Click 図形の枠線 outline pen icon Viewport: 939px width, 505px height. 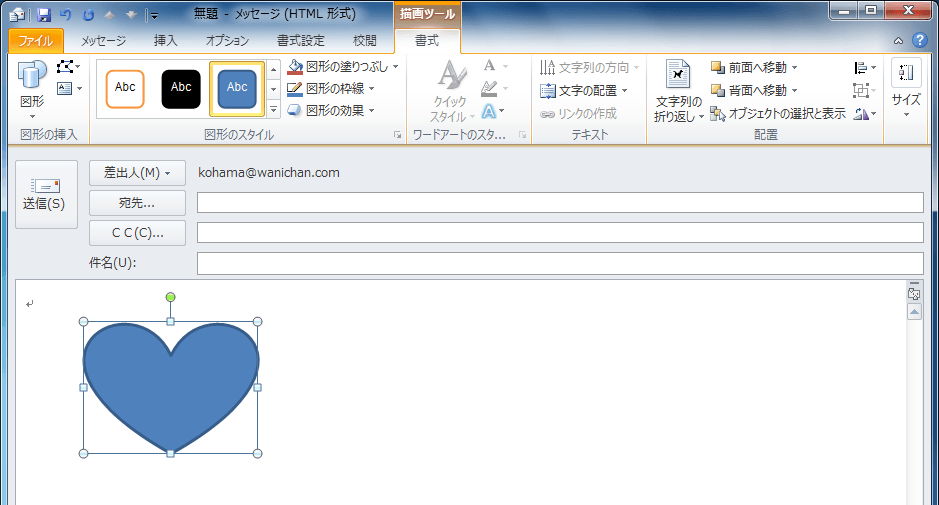[x=295, y=89]
